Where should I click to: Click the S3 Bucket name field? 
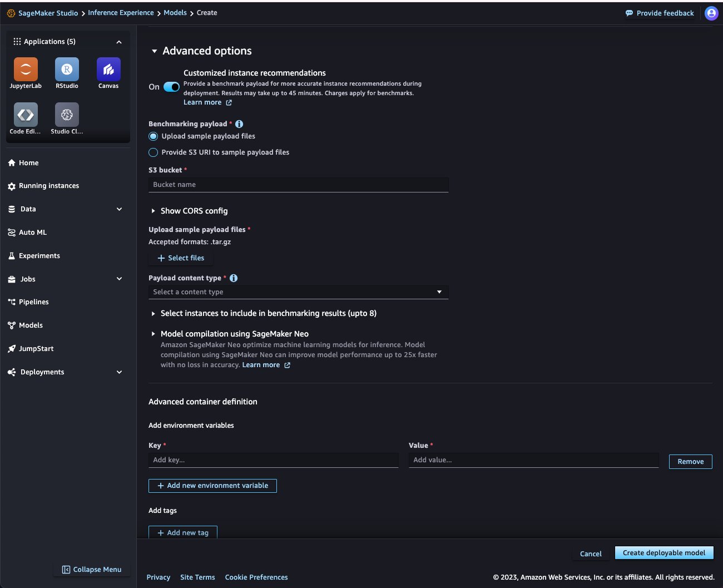click(299, 185)
